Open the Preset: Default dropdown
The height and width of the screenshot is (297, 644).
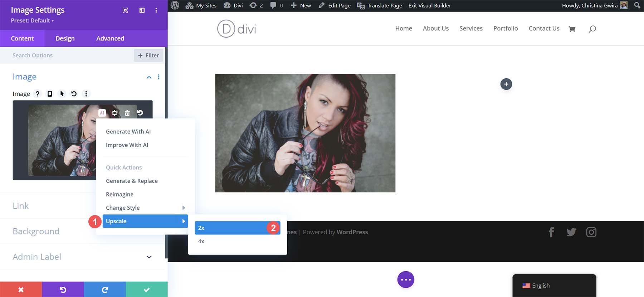coord(32,21)
